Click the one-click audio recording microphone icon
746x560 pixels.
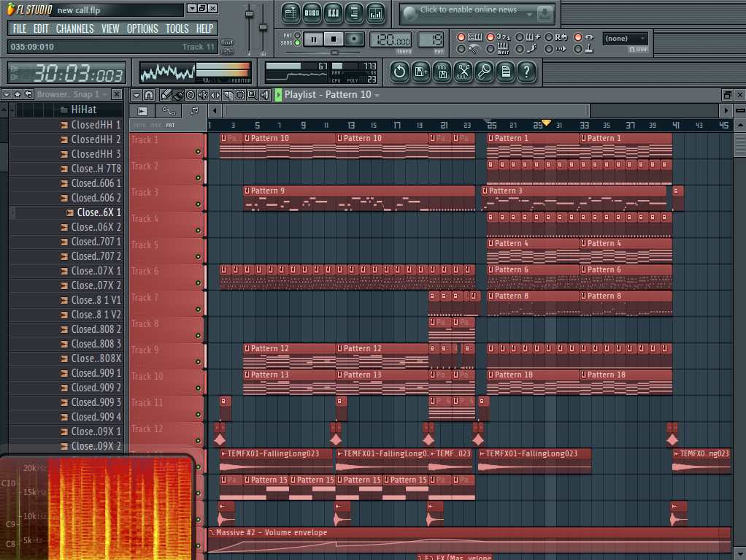tap(485, 72)
